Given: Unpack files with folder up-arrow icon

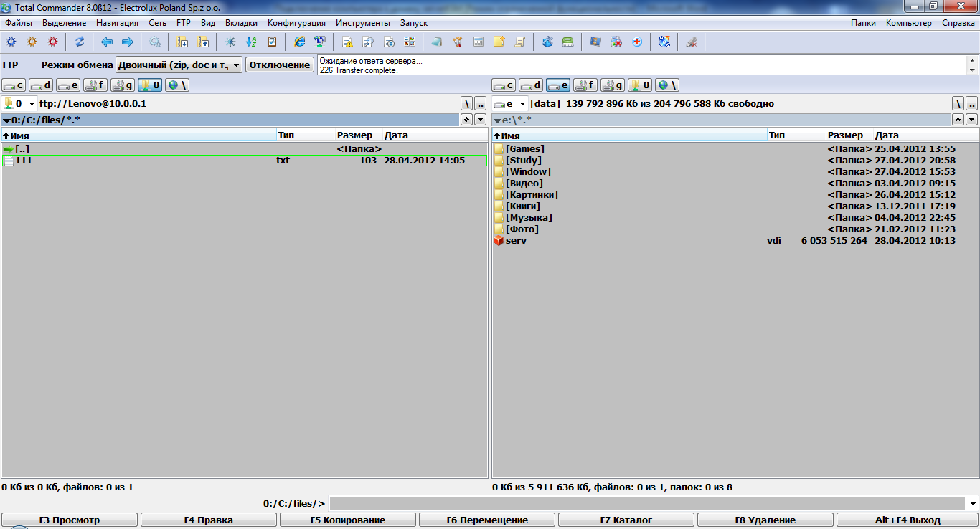Looking at the screenshot, I should [x=203, y=42].
